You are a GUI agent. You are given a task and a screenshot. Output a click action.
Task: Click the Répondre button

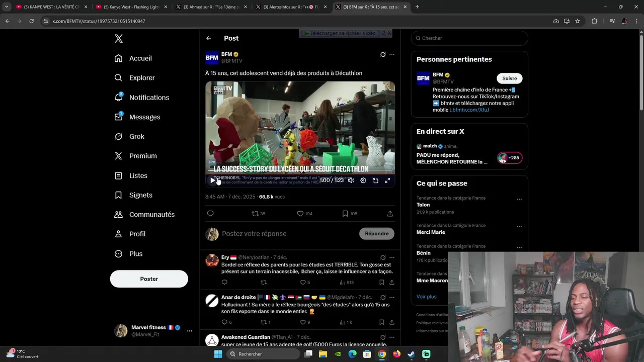click(x=377, y=234)
